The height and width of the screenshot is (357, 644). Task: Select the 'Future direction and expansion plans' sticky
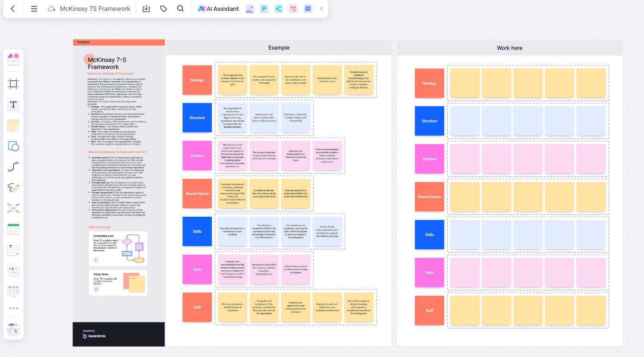tap(327, 80)
